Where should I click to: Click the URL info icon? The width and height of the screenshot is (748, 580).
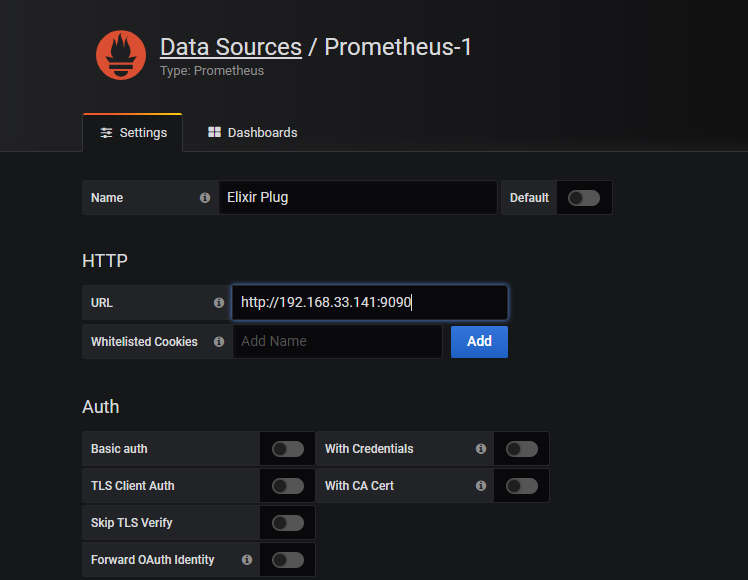coord(218,302)
